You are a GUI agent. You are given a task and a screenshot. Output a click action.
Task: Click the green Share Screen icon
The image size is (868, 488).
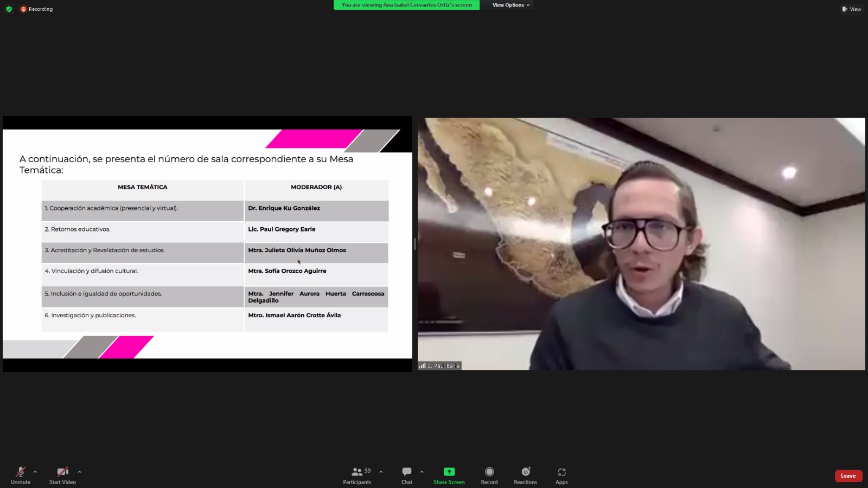tap(449, 472)
